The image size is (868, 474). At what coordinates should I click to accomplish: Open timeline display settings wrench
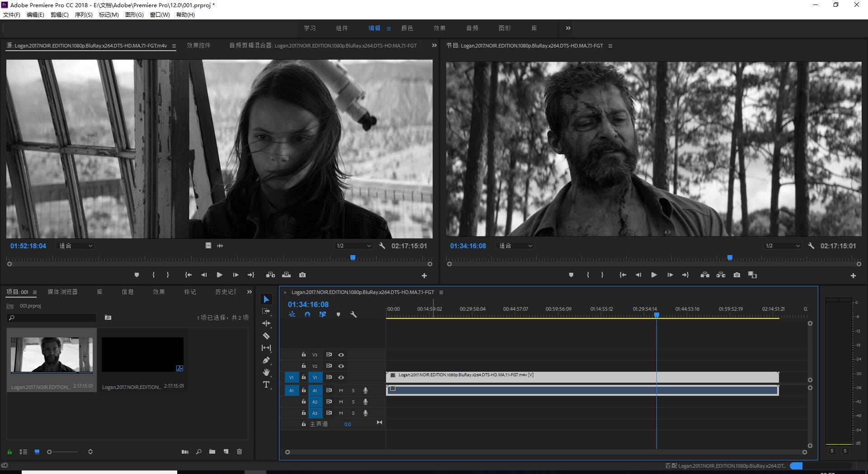coord(354,314)
